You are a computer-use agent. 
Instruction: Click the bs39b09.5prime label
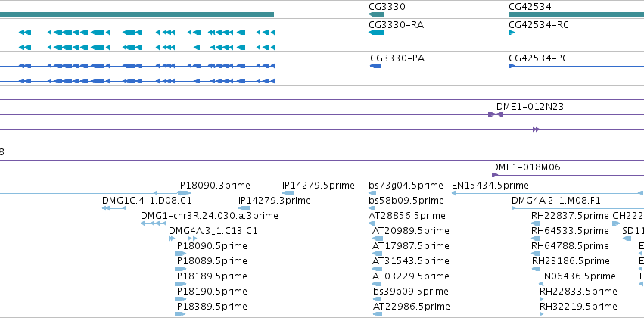pyautogui.click(x=411, y=291)
